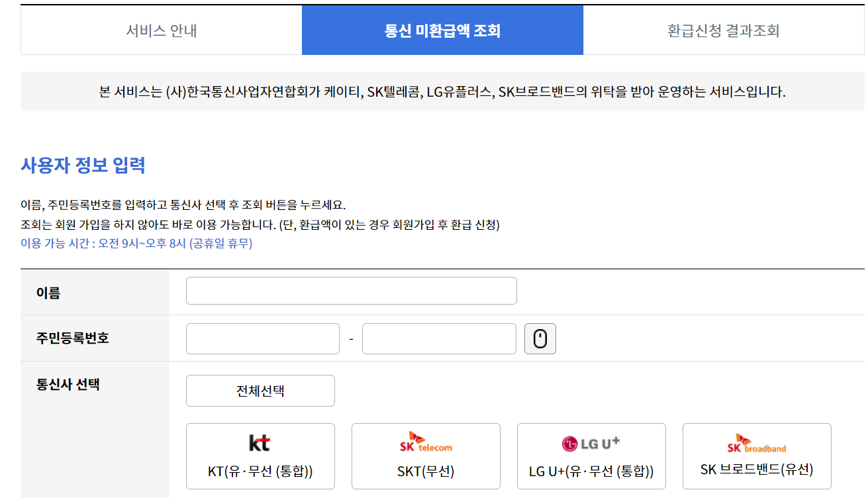
Task: Click the 통신 미환급액 조회 tab
Action: point(442,30)
